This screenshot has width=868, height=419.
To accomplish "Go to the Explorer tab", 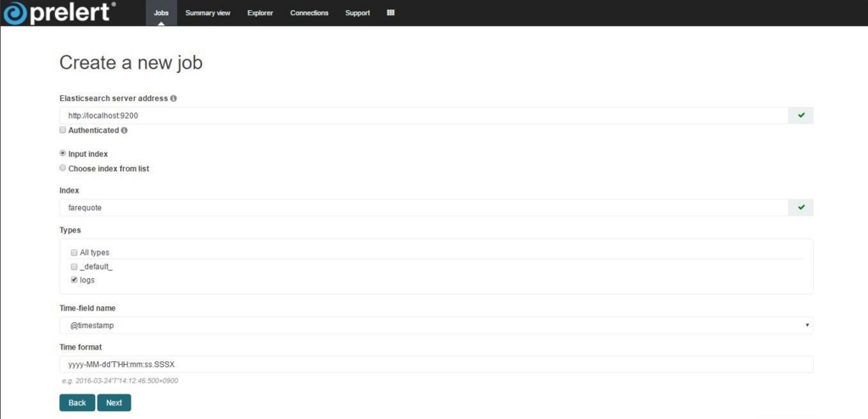I will click(x=260, y=13).
